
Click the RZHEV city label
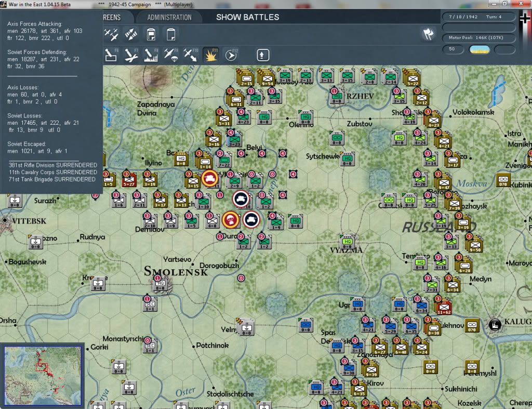(360, 96)
